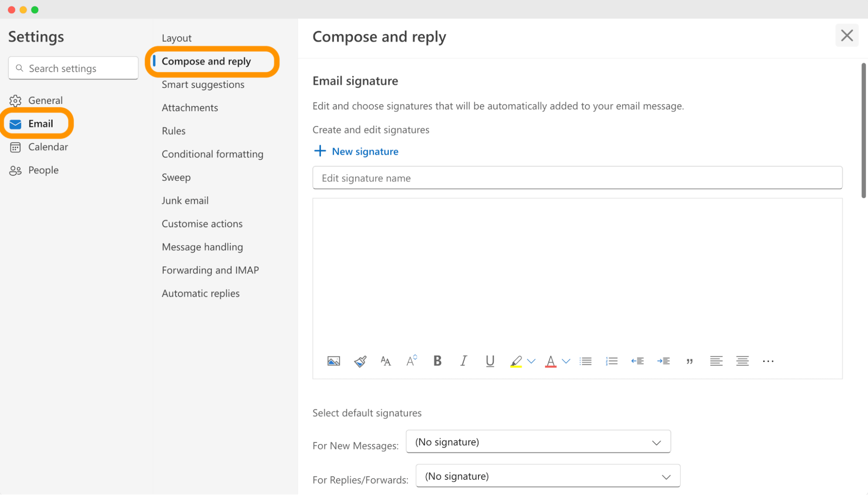Select the Format painter tool
Screen dimensions: 868x495
coord(360,361)
